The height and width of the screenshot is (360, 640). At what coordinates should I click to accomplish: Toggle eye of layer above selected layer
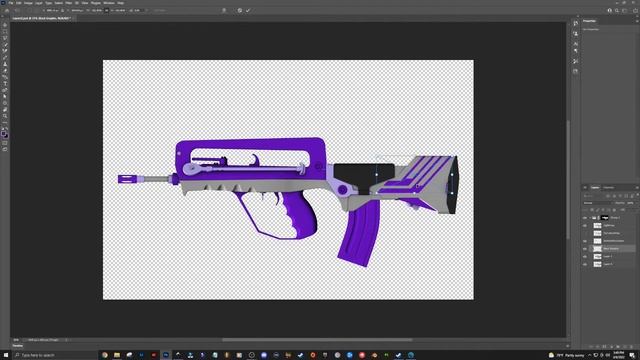[x=584, y=241]
